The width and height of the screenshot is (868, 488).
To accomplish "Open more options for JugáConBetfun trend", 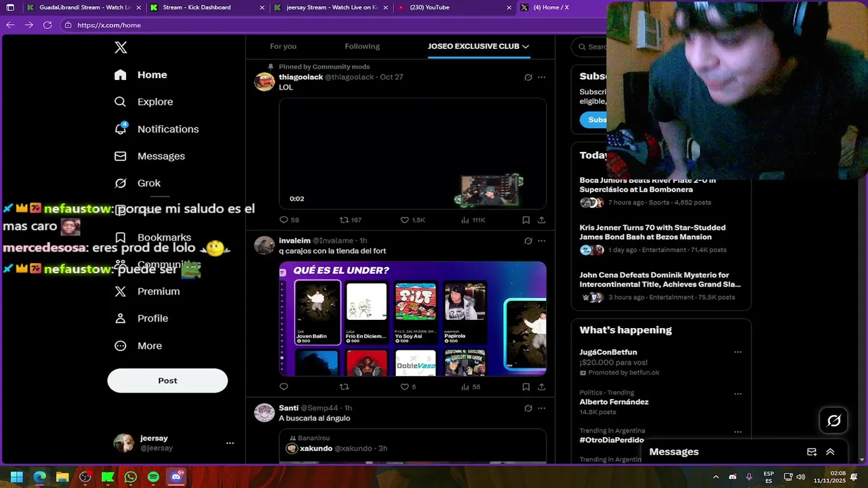I will [738, 352].
